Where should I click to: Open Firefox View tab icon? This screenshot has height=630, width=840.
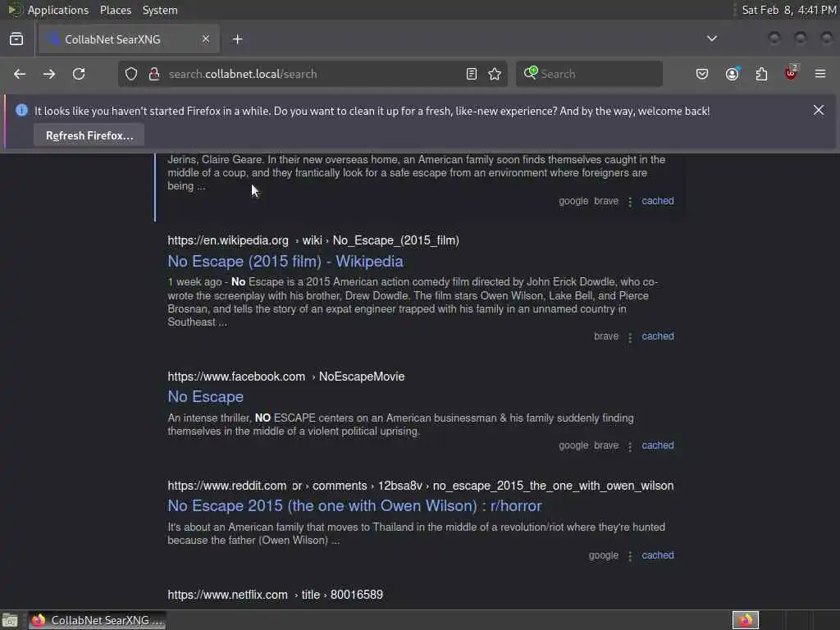pos(16,39)
